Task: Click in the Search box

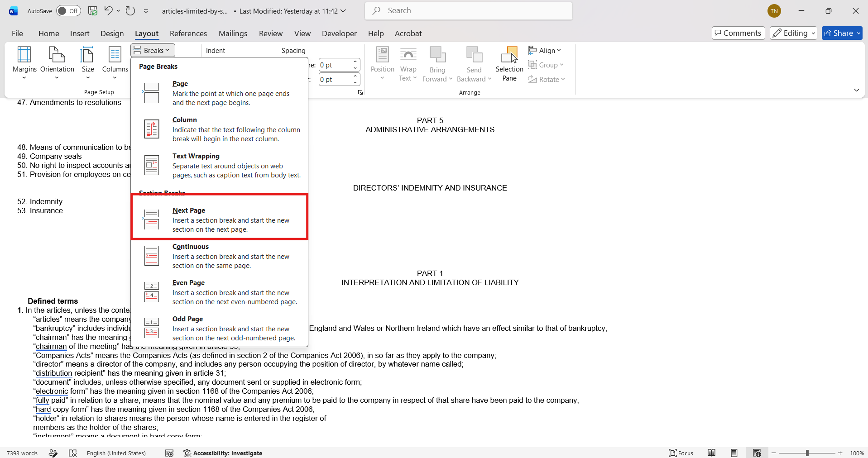Action: click(469, 11)
